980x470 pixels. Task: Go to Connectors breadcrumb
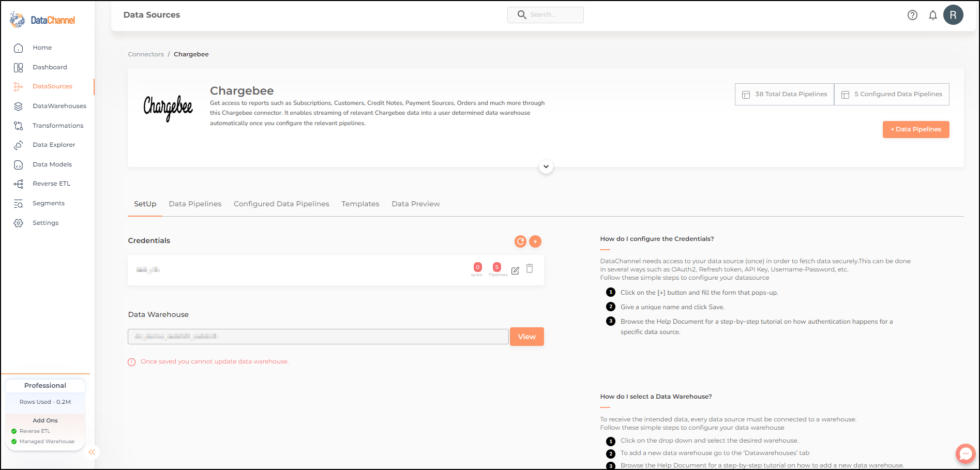pos(146,54)
